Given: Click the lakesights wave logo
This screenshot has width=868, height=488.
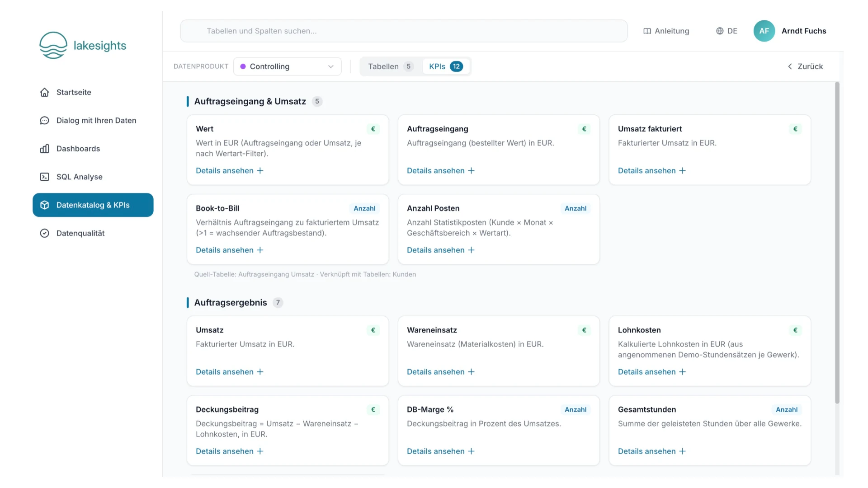Looking at the screenshot, I should point(53,45).
